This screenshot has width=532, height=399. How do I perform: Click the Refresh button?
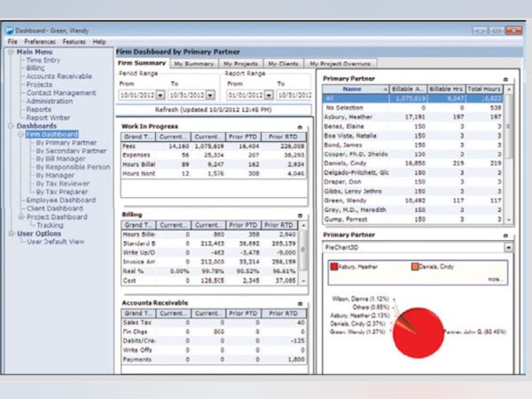214,110
